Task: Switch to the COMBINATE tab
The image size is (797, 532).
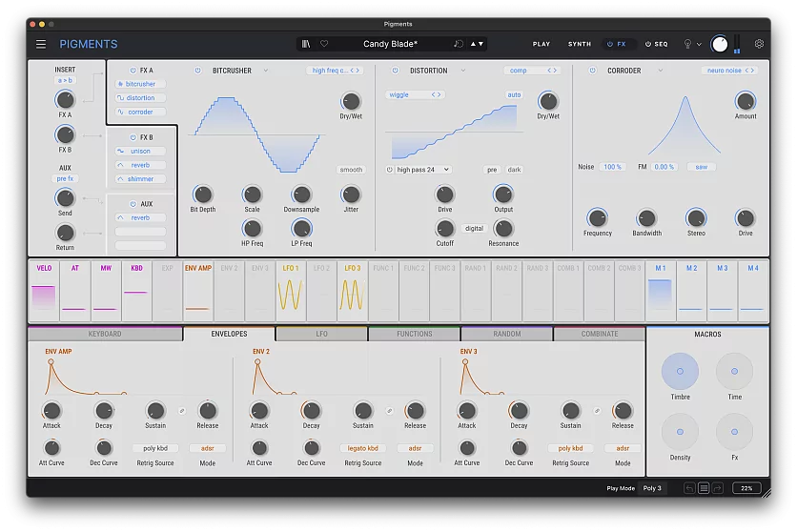Action: click(x=600, y=334)
